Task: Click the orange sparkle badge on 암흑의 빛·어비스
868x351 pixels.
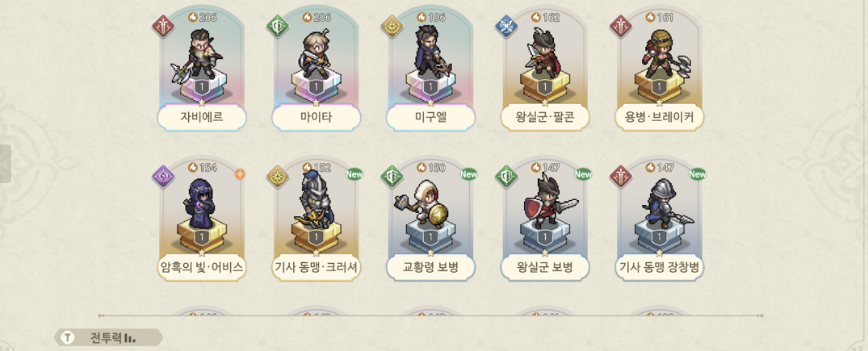Action: coord(240,173)
